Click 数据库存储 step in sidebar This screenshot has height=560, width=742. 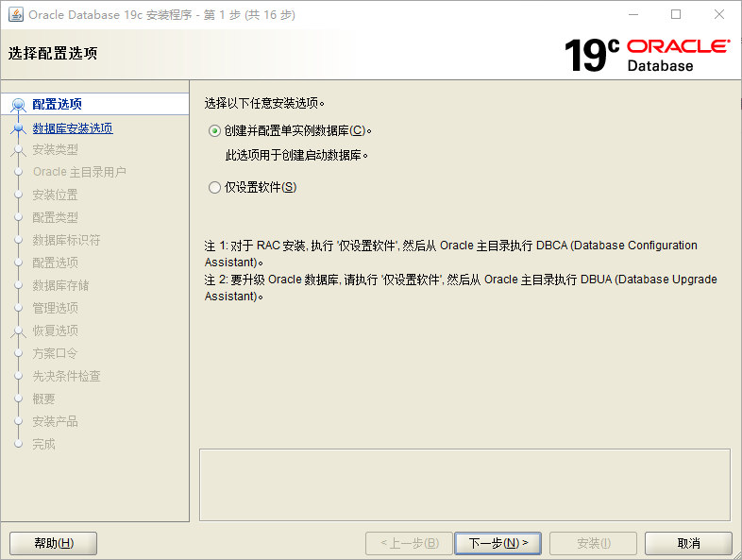tap(60, 285)
